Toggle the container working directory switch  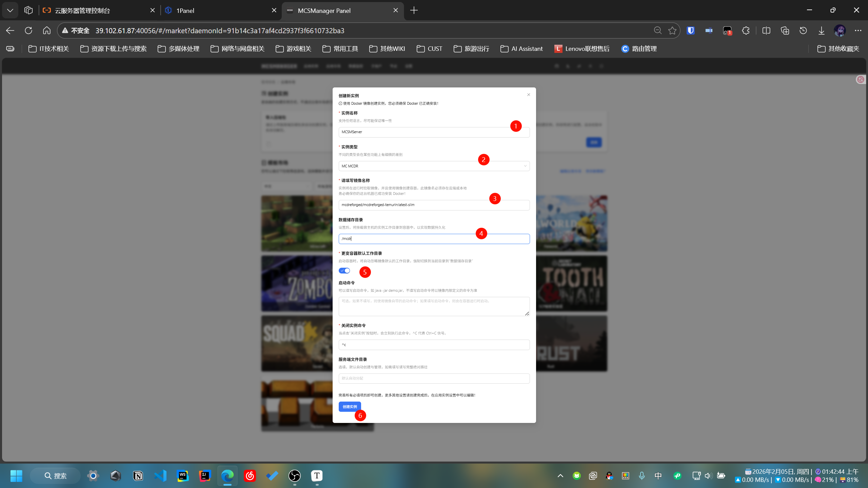coord(344,270)
